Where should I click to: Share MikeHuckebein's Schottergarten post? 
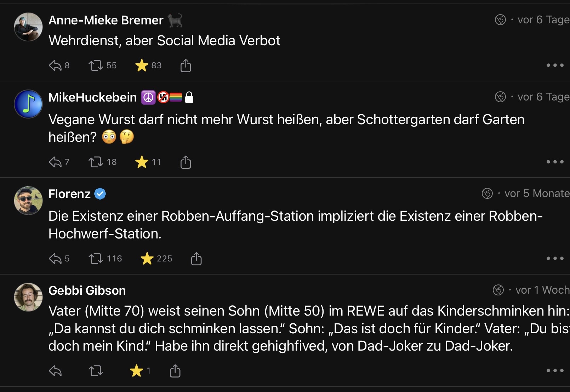(186, 162)
